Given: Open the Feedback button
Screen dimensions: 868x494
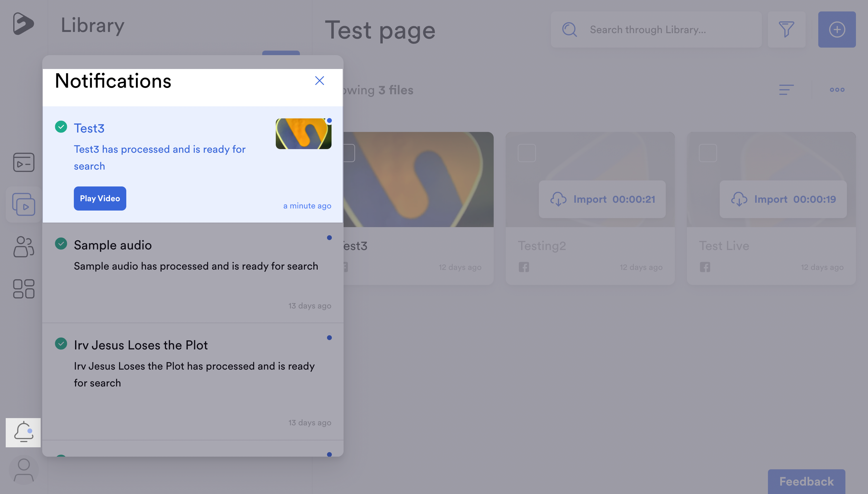Looking at the screenshot, I should 806,481.
